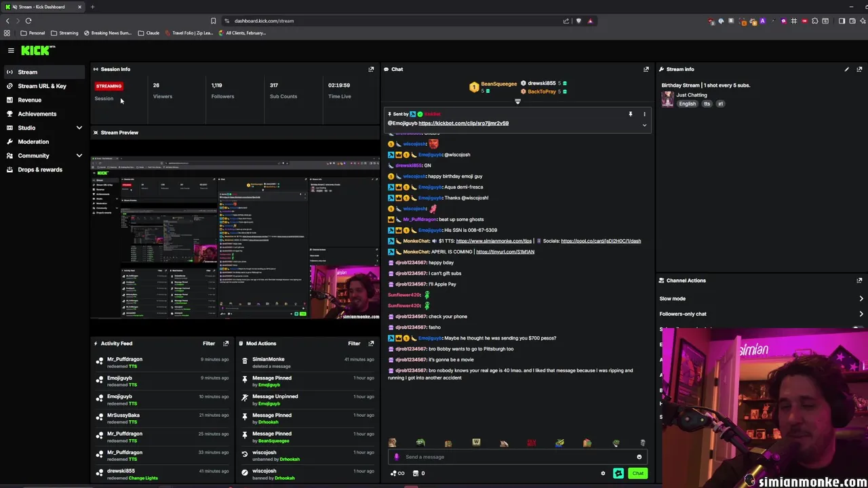Viewport: 868px width, 488px height.
Task: Open the share icon in the address bar
Action: coord(566,21)
